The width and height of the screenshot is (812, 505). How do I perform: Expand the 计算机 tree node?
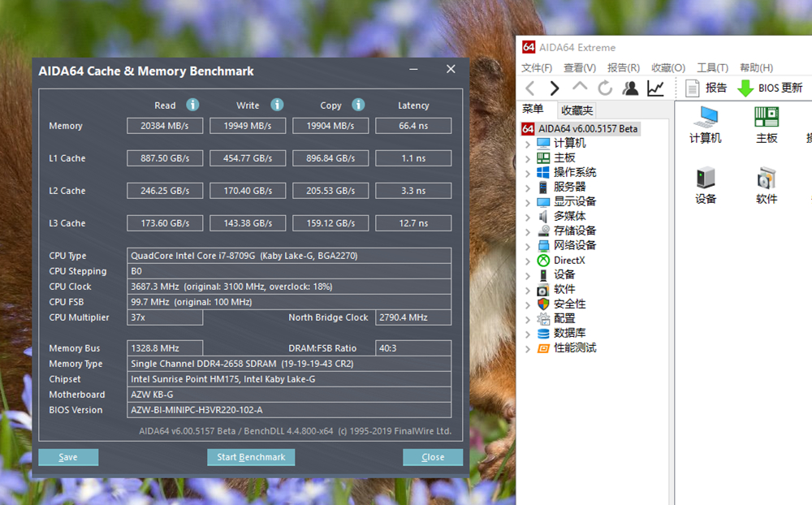528,144
